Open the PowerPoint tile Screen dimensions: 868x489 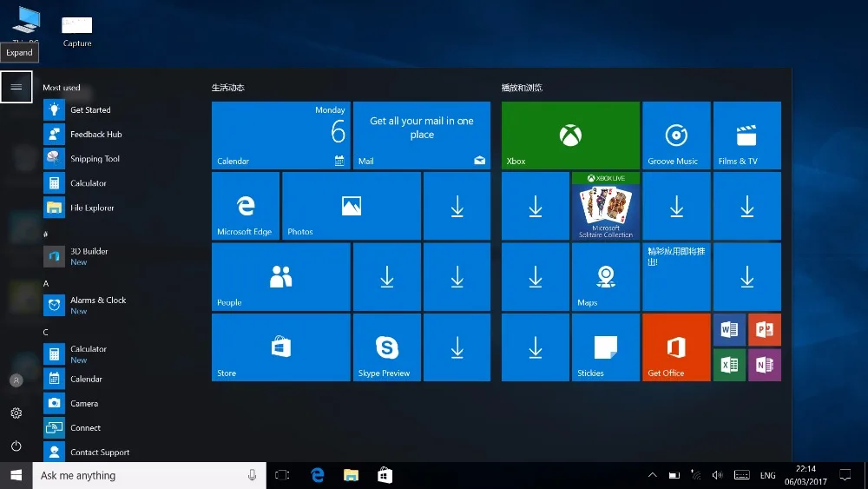[765, 330]
